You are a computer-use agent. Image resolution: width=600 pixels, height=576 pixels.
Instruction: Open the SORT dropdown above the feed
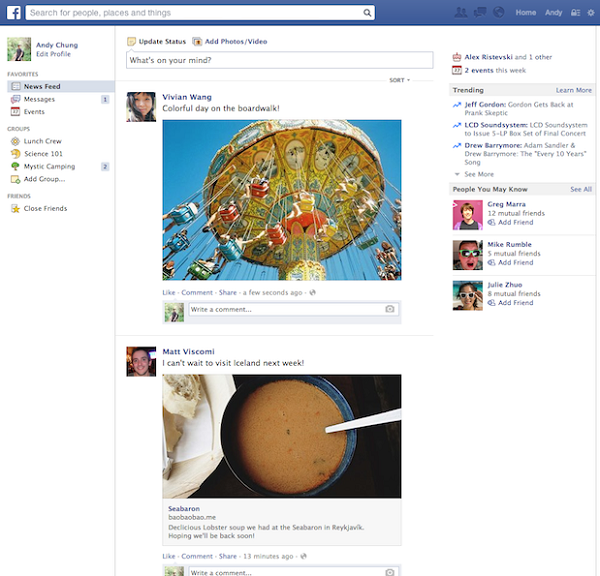[399, 79]
